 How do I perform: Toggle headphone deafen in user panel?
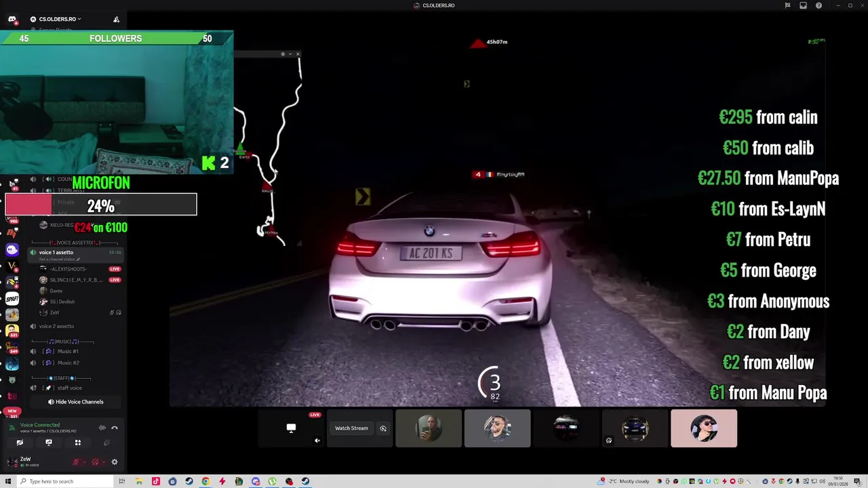tap(95, 462)
